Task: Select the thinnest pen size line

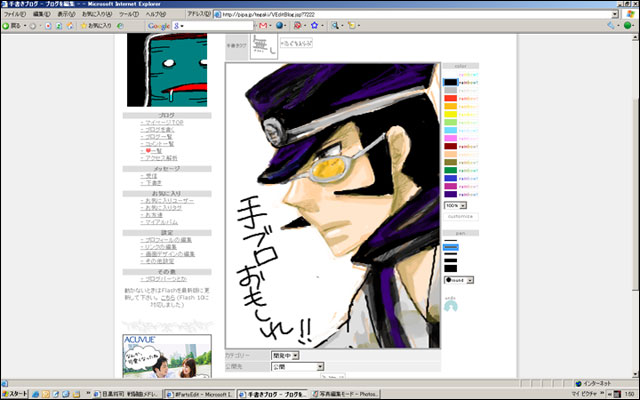Action: click(451, 240)
